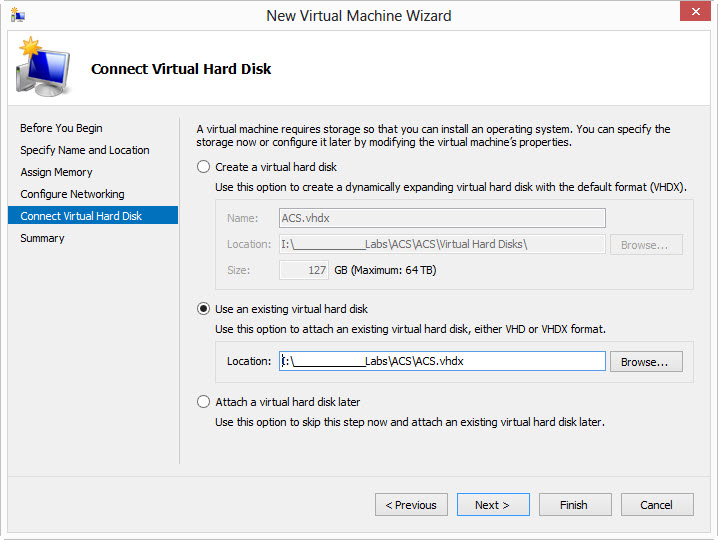Screen dimensions: 718x540
Task: Click Browse for existing disk location
Action: tap(644, 362)
